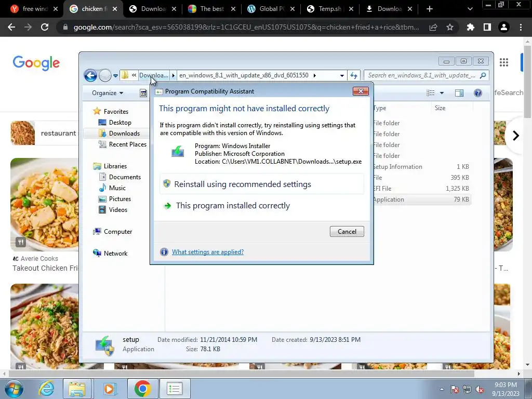The width and height of the screenshot is (532, 399).
Task: Select the 79 KB Application row
Action: tap(422, 199)
